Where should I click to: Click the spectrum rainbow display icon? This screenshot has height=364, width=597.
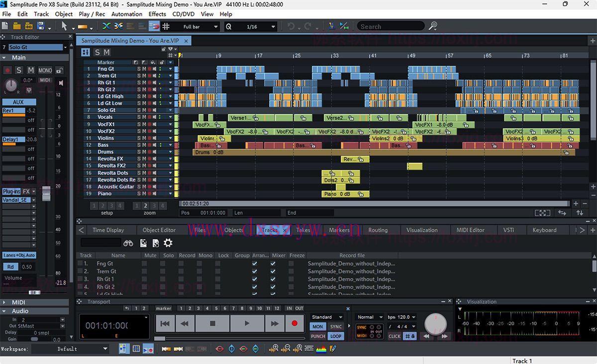coord(321,349)
